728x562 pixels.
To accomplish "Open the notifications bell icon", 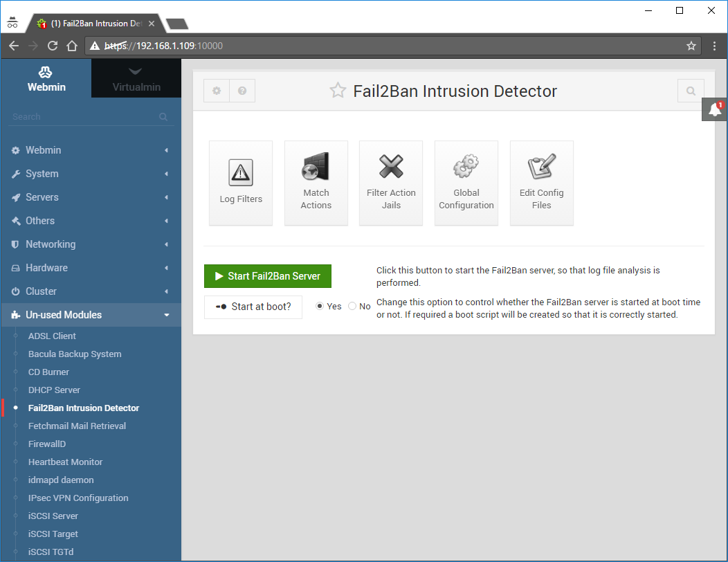I will tap(715, 109).
